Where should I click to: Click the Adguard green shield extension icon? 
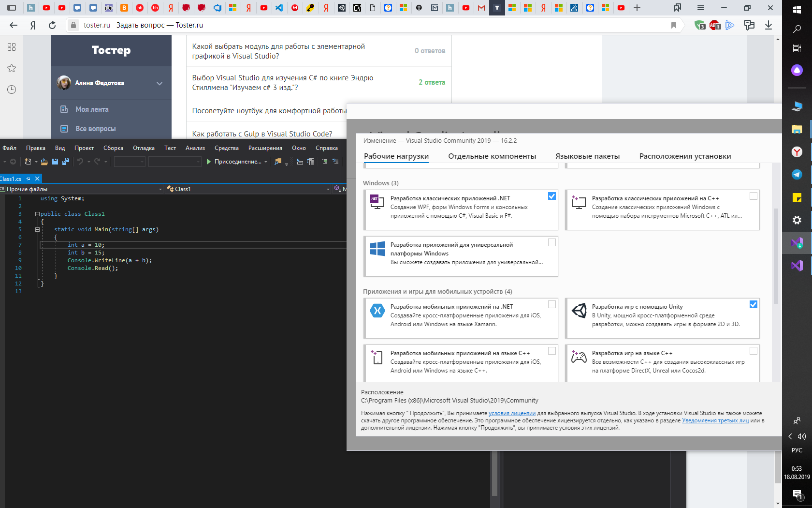(x=699, y=25)
